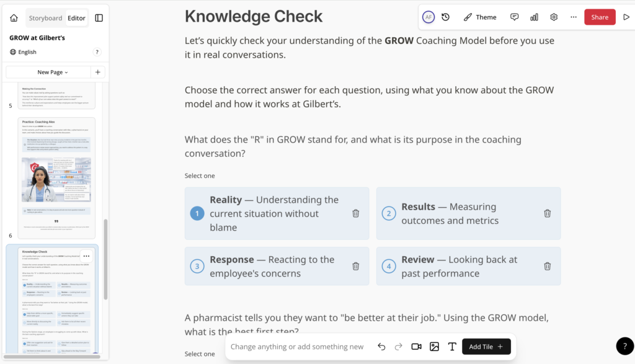Switch to the Editor tab
This screenshot has height=364, width=635.
(x=76, y=18)
